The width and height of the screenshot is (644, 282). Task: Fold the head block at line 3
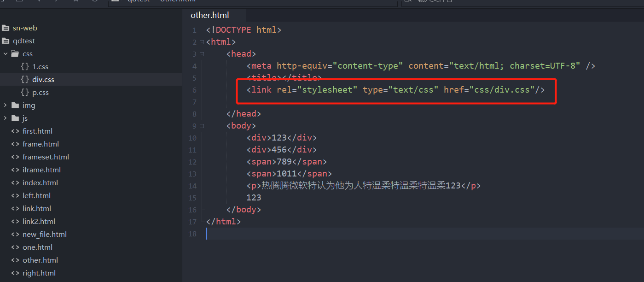[202, 54]
